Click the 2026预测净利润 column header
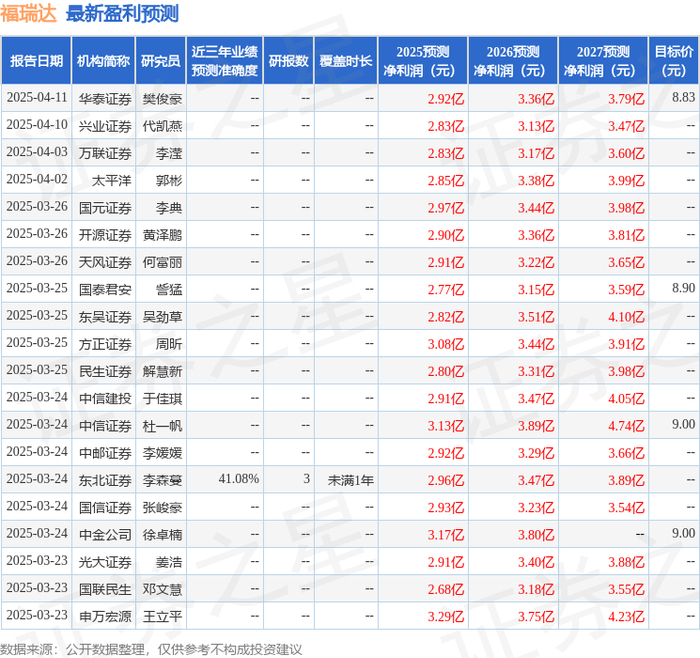Viewport: 700px width, 658px height. pyautogui.click(x=513, y=61)
